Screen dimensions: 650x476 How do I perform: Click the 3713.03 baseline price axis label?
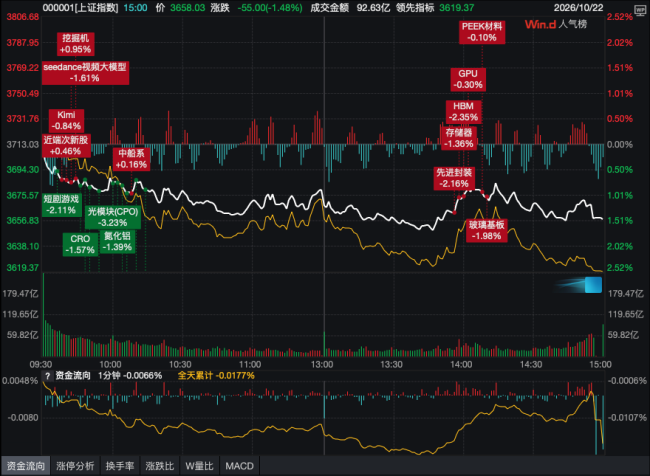23,144
